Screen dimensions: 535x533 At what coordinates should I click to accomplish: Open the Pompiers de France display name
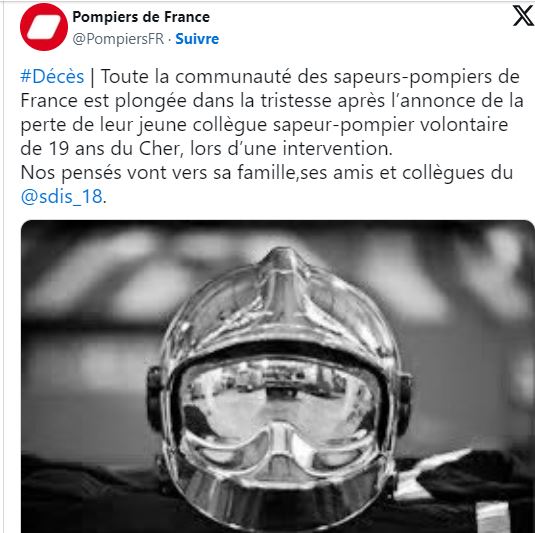[x=141, y=17]
